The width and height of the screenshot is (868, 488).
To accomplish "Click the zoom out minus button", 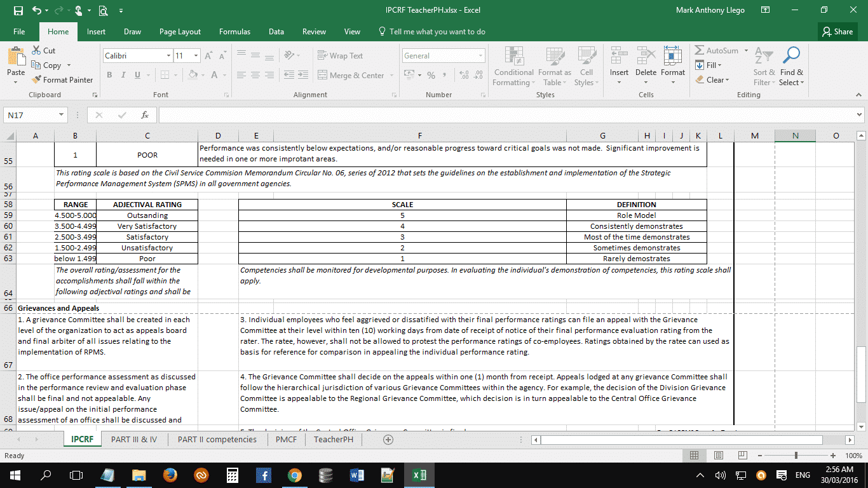I will pos(760,456).
